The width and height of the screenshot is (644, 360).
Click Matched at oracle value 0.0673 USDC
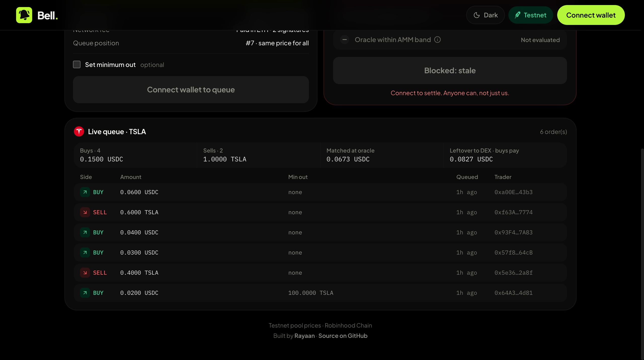tap(348, 159)
